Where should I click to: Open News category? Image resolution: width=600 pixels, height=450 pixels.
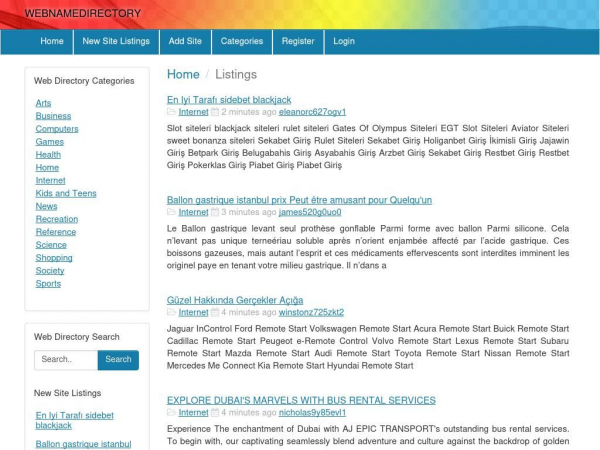(46, 207)
